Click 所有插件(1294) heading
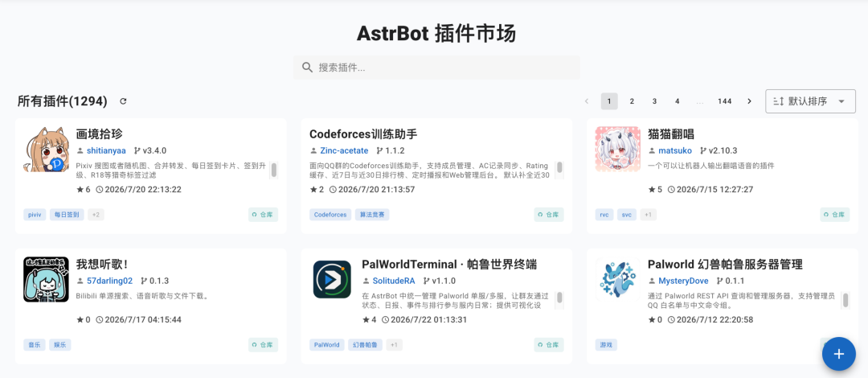 62,101
